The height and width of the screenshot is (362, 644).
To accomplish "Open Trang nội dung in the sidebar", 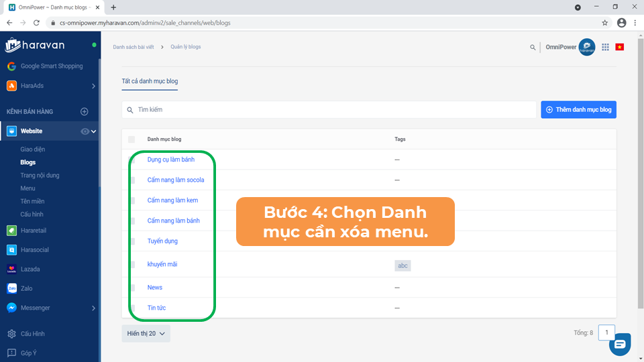I will coord(40,176).
